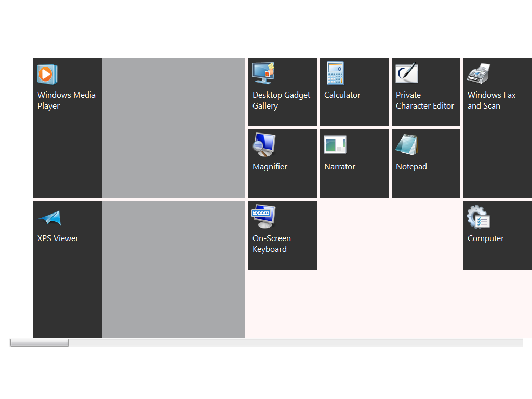Click the "Windows Fax and Scan" text
Viewport: 532px width, 399px height.
(491, 100)
